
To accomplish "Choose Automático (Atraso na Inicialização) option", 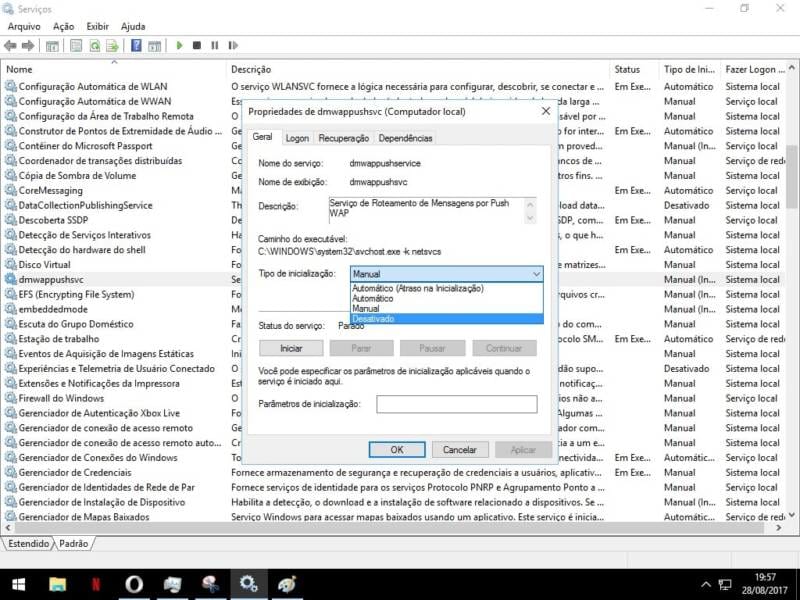I will (446, 288).
